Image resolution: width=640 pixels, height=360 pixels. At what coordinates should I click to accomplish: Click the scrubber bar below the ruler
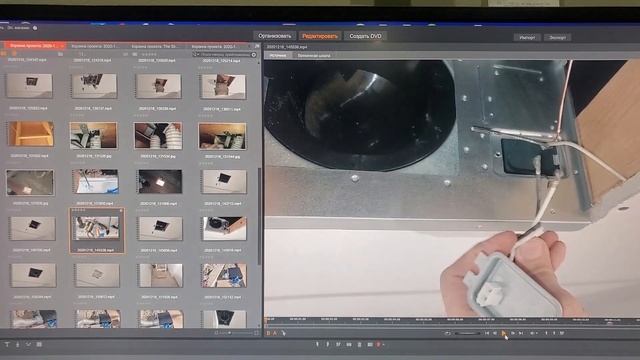[452, 325]
